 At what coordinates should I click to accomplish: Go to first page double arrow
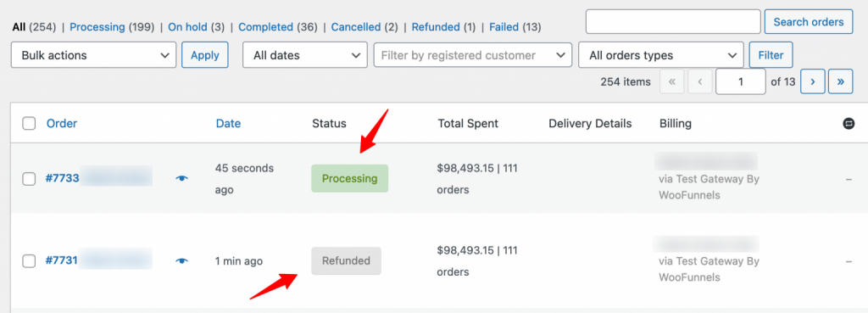[672, 82]
